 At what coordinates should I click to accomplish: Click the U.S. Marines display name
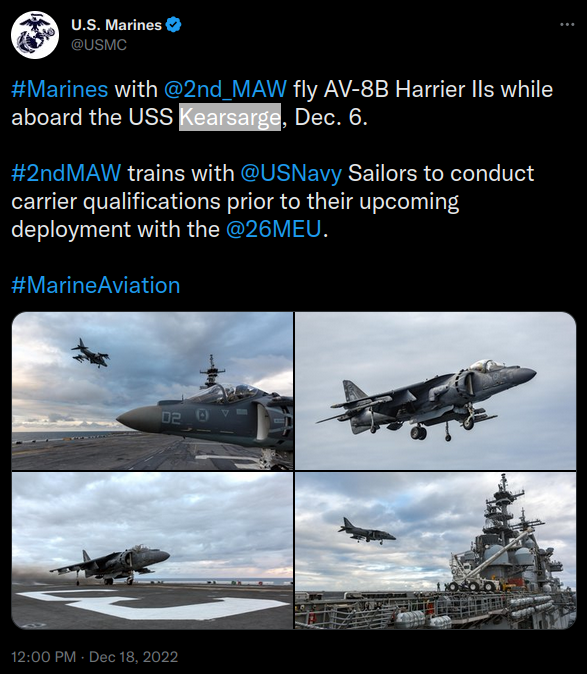[x=116, y=25]
